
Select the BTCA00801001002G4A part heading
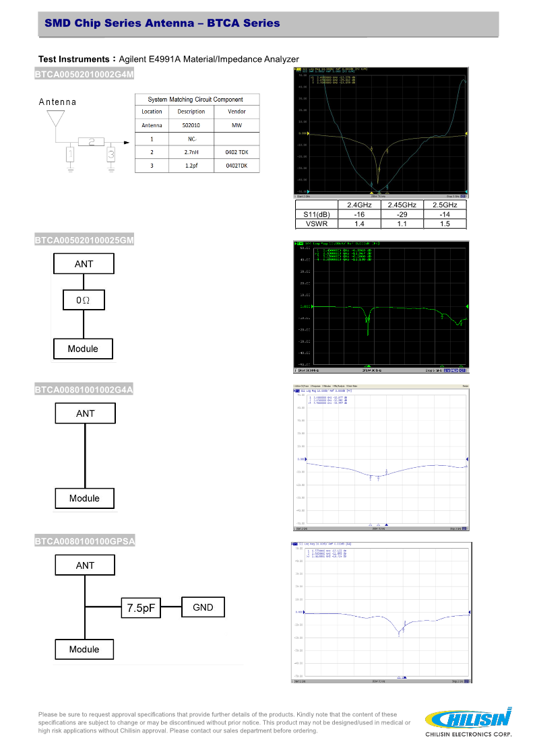84,389
